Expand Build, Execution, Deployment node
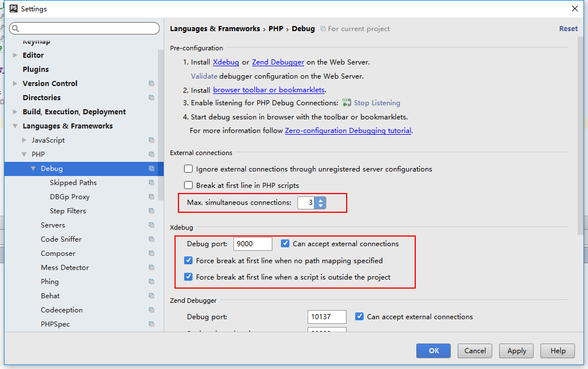This screenshot has width=588, height=369. [x=15, y=111]
